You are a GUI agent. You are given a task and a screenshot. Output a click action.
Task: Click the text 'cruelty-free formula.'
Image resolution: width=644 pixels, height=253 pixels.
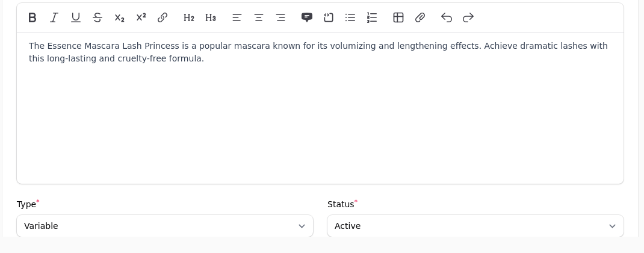[161, 59]
